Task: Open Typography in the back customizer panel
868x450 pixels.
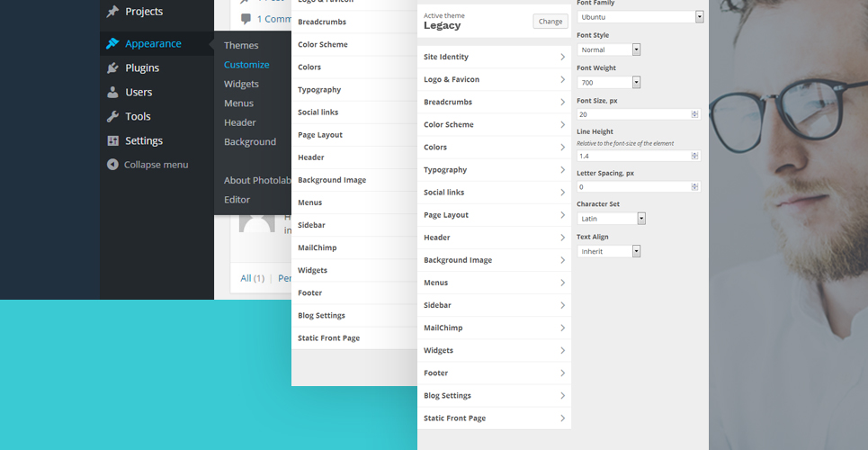Action: click(x=354, y=90)
